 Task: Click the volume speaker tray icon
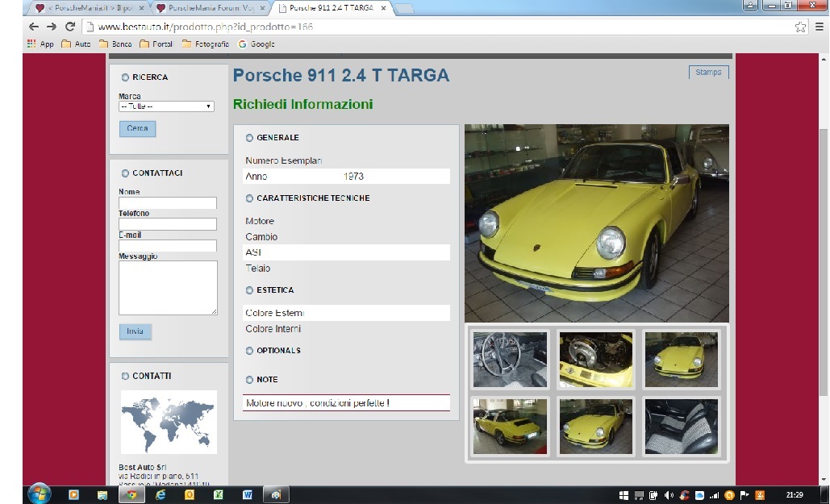(x=669, y=495)
